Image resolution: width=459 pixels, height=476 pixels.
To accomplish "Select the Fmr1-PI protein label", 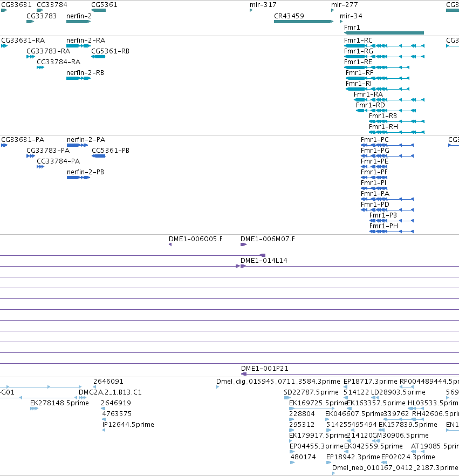I will [373, 183].
